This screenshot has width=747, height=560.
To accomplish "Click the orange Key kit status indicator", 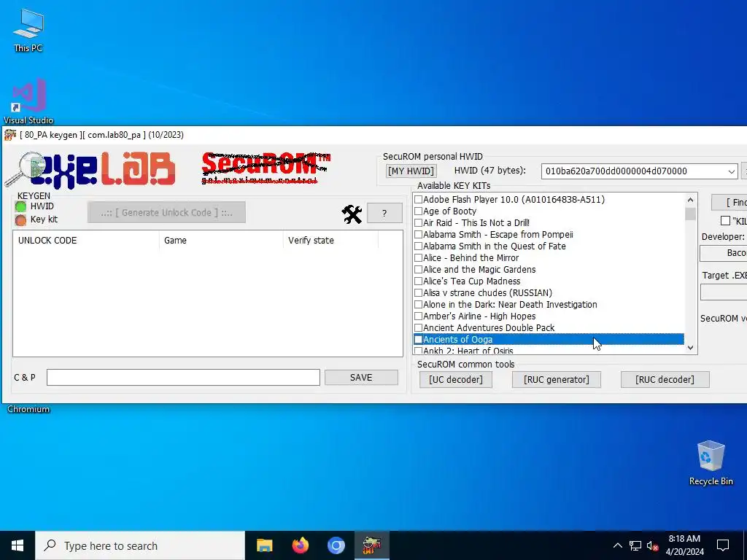I will click(x=20, y=220).
